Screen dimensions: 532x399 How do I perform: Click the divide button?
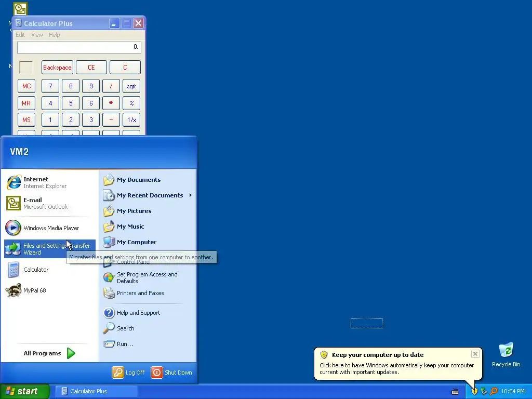click(111, 86)
